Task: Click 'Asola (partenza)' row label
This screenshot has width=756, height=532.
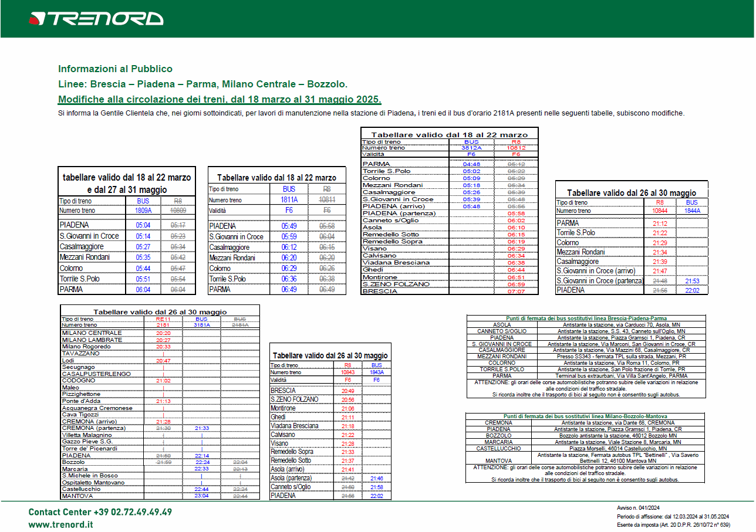Action: pyautogui.click(x=291, y=478)
